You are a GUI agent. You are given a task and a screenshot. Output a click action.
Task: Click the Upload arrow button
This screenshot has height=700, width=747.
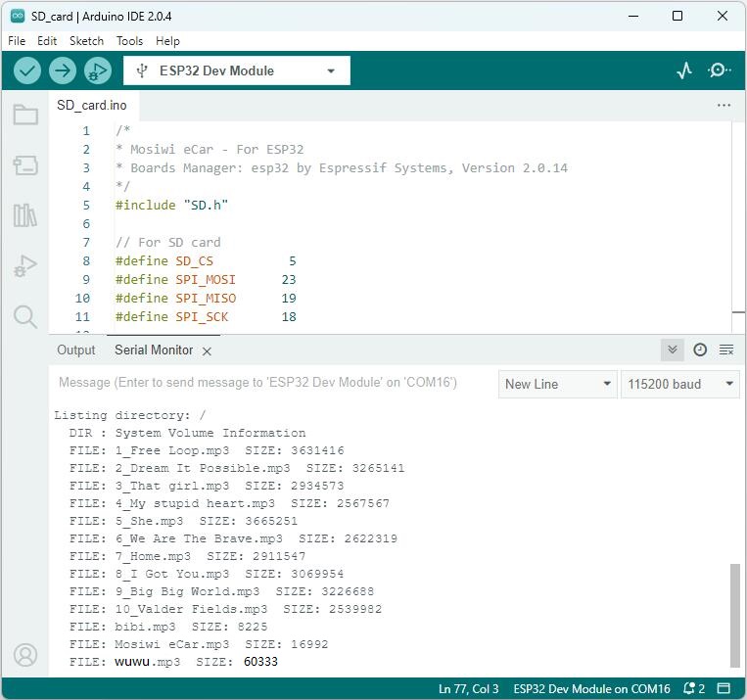coord(63,71)
